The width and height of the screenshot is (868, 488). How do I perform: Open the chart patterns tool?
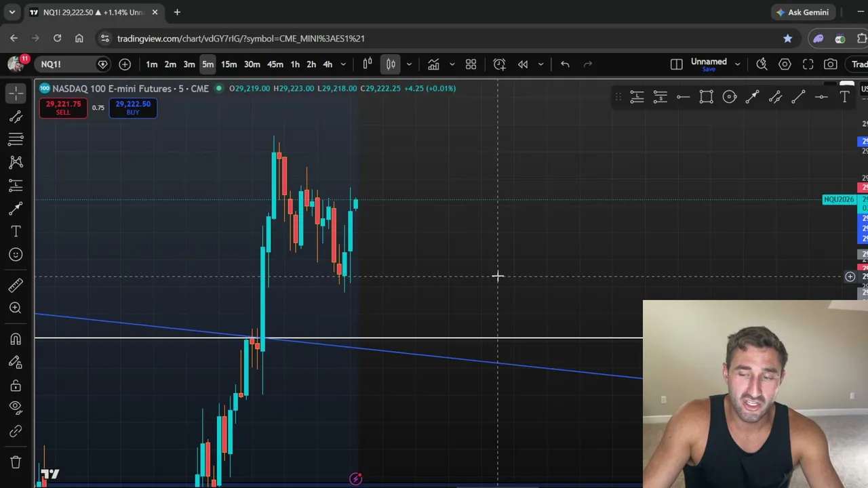(16, 162)
